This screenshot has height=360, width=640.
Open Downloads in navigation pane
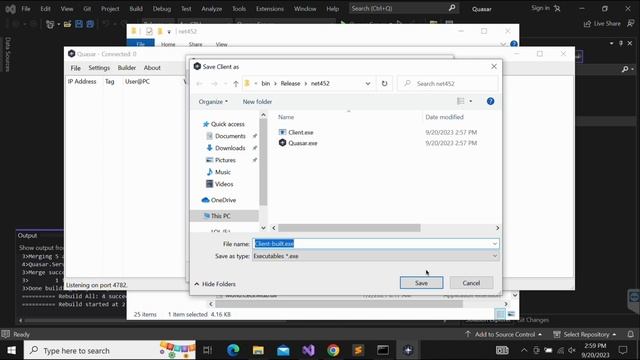click(x=230, y=148)
